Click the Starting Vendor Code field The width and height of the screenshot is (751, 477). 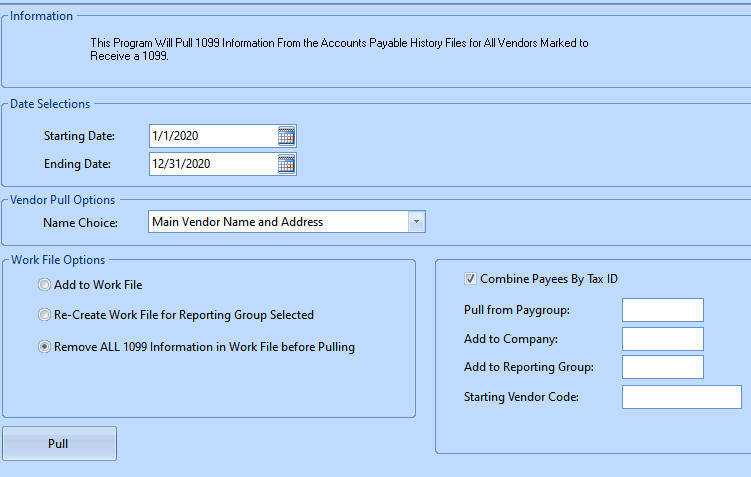tap(681, 397)
